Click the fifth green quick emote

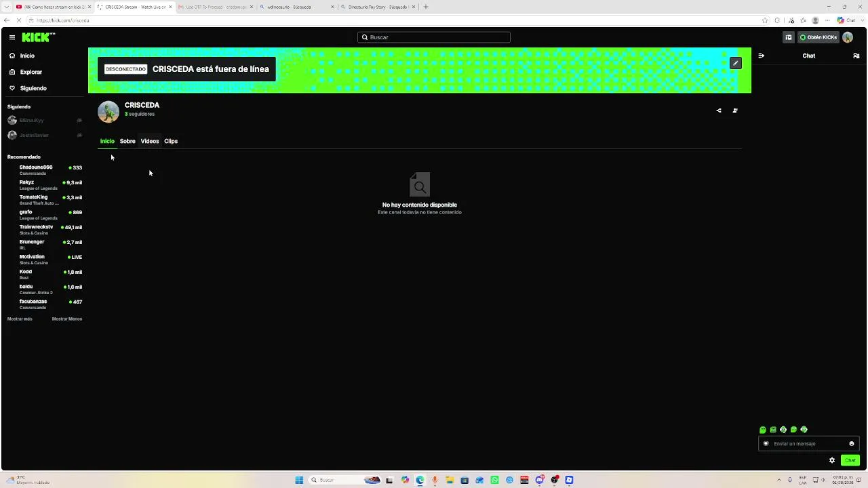coord(804,430)
